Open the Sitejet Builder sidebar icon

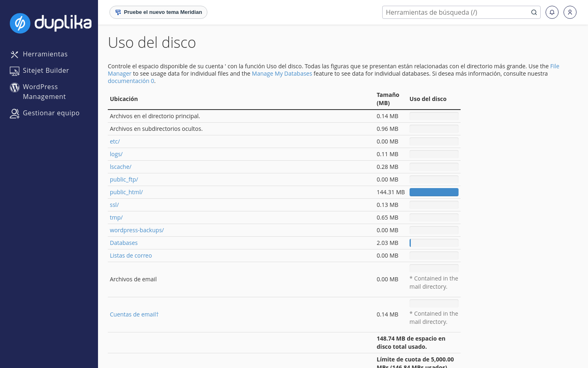click(15, 71)
